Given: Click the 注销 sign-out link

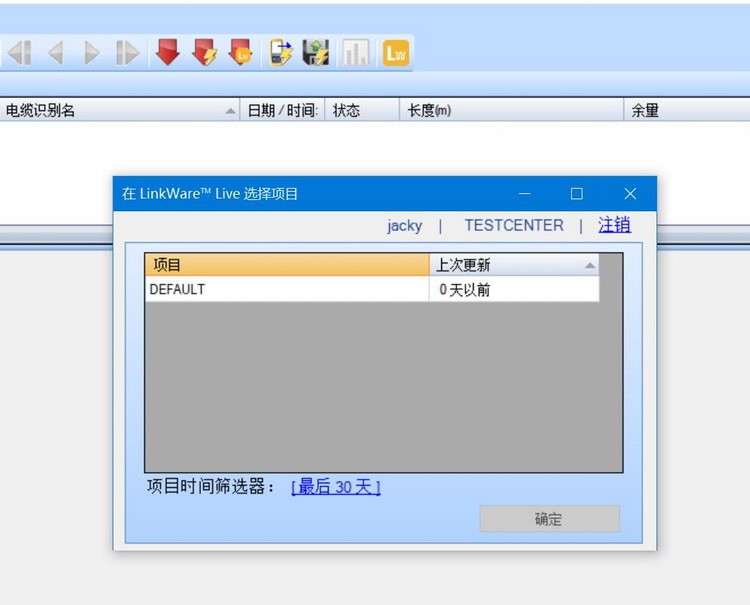Looking at the screenshot, I should tap(614, 225).
